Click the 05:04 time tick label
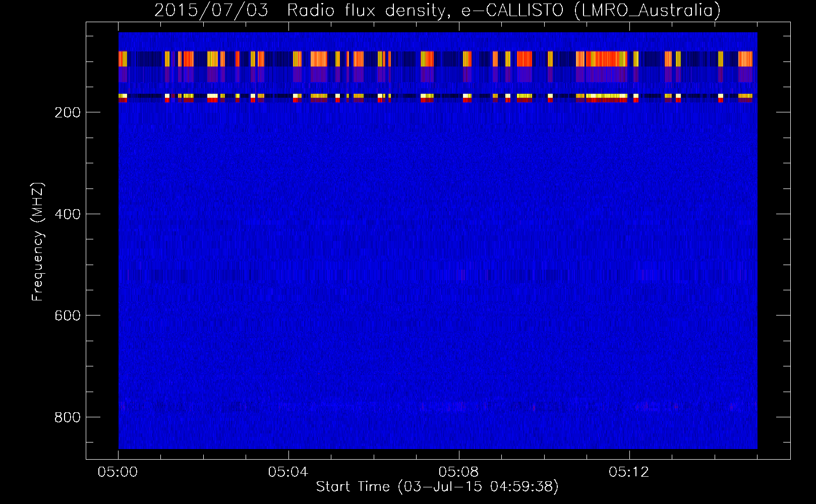The width and height of the screenshot is (816, 504). [288, 472]
